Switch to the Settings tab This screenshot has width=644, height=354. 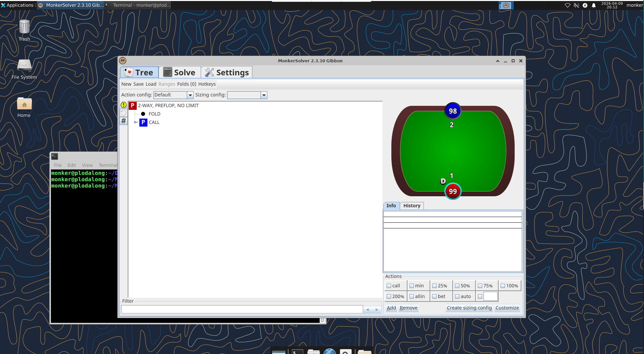tap(227, 72)
